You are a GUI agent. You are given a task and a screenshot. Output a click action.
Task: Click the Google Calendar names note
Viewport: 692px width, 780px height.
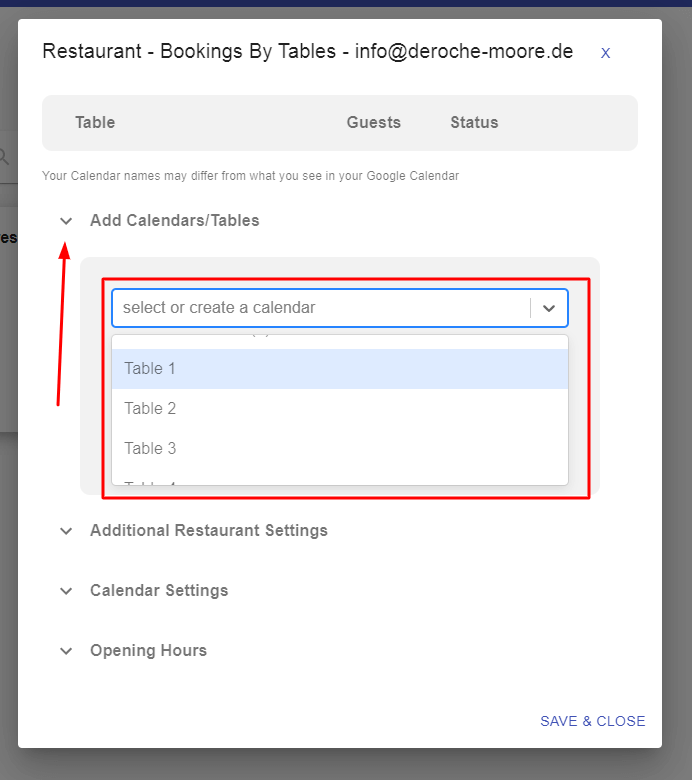pyautogui.click(x=250, y=176)
